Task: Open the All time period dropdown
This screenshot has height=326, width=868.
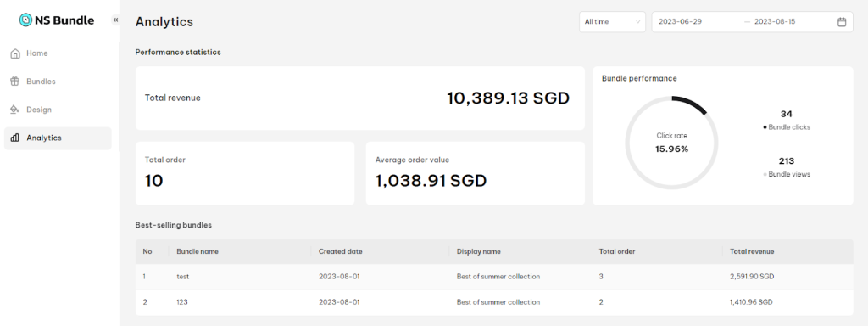Action: [612, 21]
